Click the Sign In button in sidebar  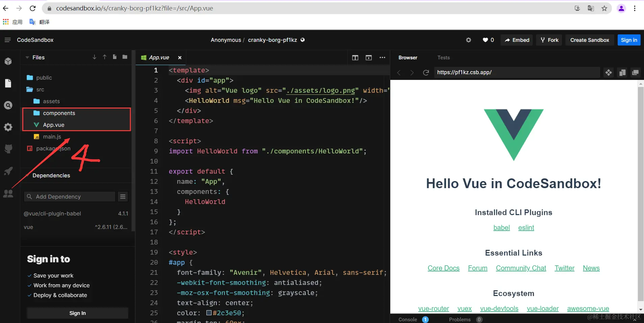point(78,313)
